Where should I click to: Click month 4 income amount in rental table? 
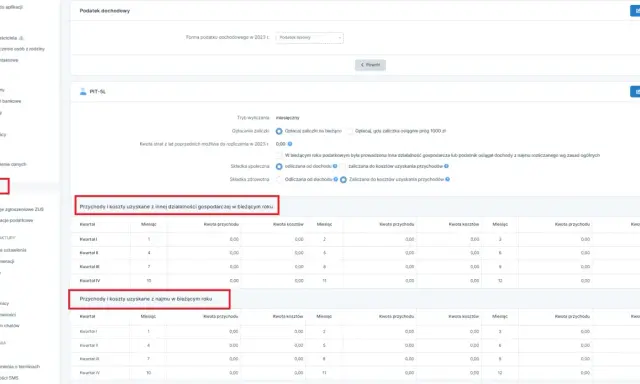233,345
